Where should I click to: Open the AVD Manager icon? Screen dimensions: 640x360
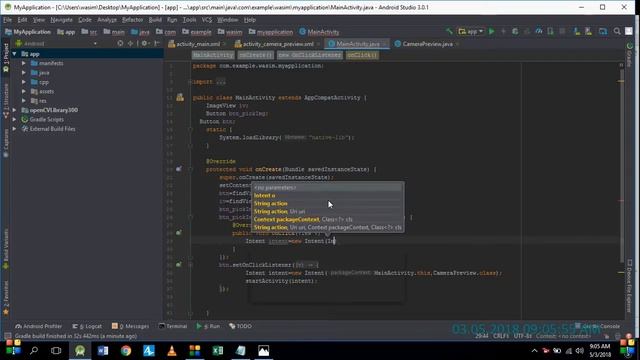click(x=577, y=31)
